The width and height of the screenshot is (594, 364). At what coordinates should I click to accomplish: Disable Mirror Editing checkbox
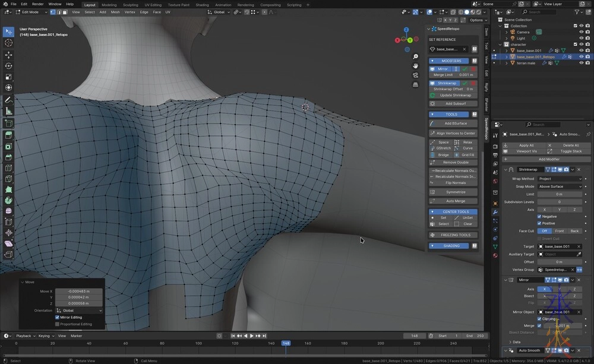(x=58, y=318)
